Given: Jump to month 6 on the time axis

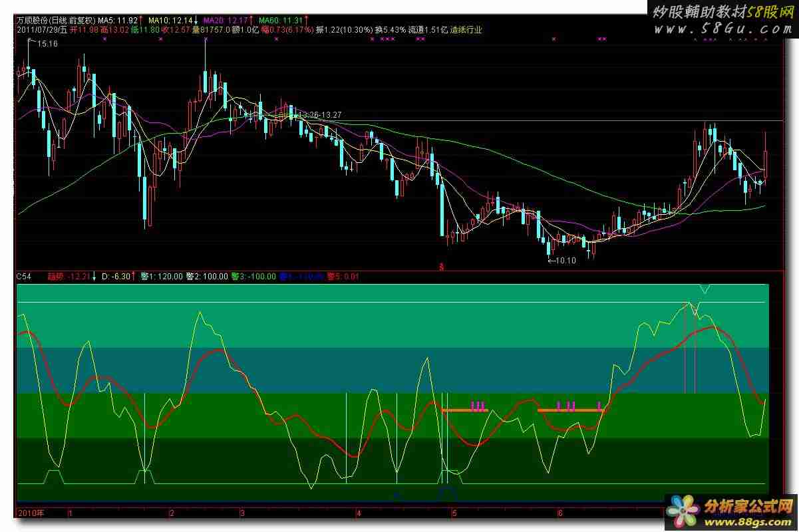Looking at the screenshot, I should click(560, 513).
